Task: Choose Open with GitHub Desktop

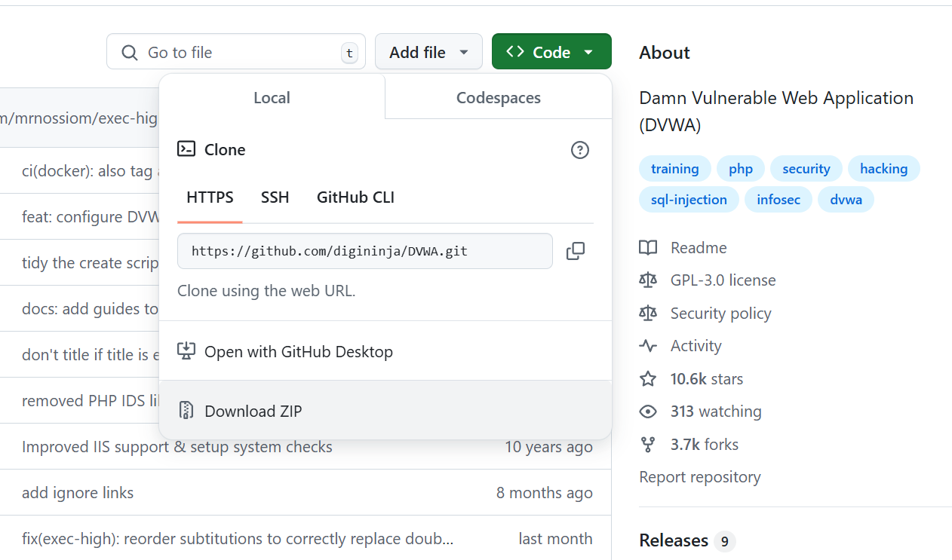Action: tap(385, 351)
